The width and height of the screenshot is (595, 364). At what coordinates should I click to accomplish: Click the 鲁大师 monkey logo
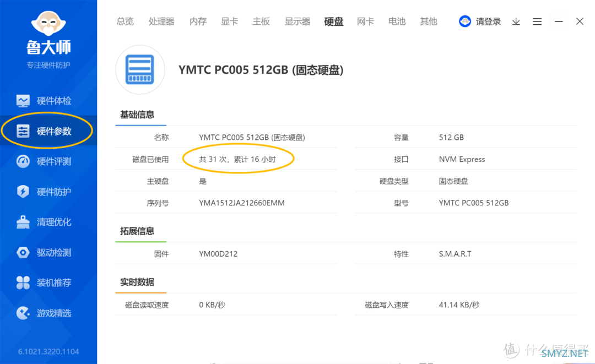pyautogui.click(x=48, y=24)
